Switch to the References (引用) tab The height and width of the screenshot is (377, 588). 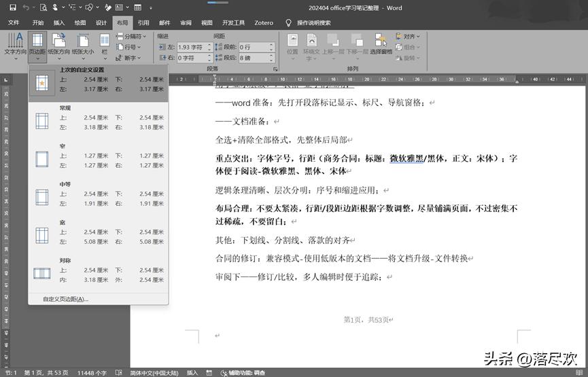pos(143,22)
